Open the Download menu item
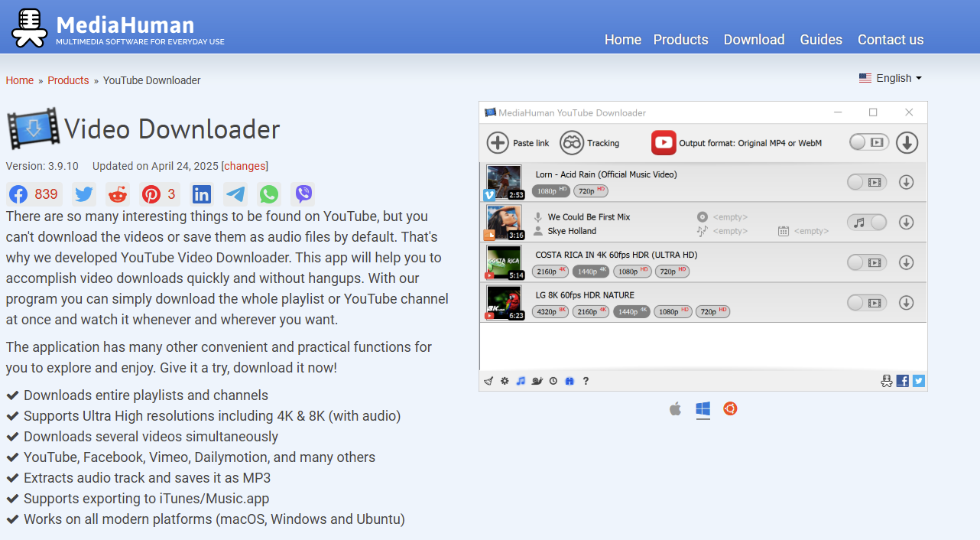The height and width of the screenshot is (540, 980). tap(754, 40)
